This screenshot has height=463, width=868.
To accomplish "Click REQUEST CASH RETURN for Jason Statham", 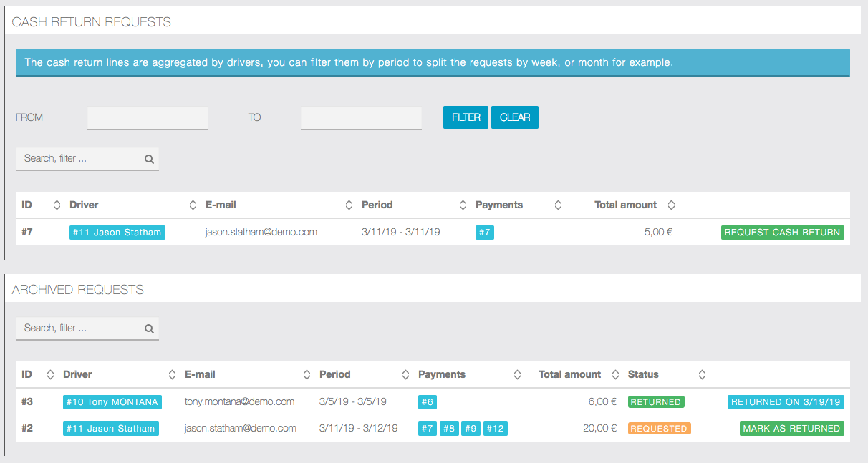I will [x=782, y=233].
